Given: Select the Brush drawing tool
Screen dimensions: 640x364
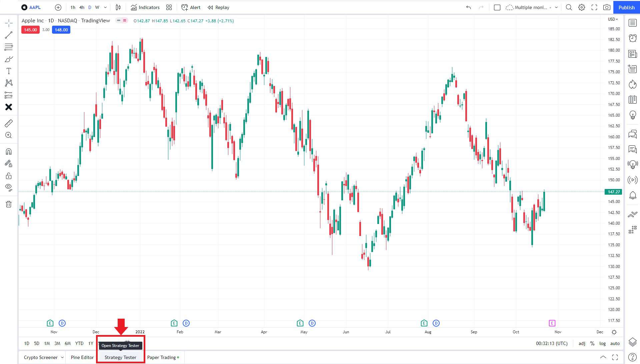Looking at the screenshot, I should coord(9,59).
